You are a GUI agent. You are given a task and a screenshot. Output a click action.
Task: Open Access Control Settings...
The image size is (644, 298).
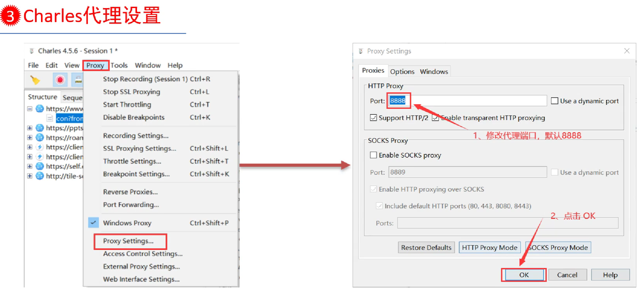pos(161,254)
